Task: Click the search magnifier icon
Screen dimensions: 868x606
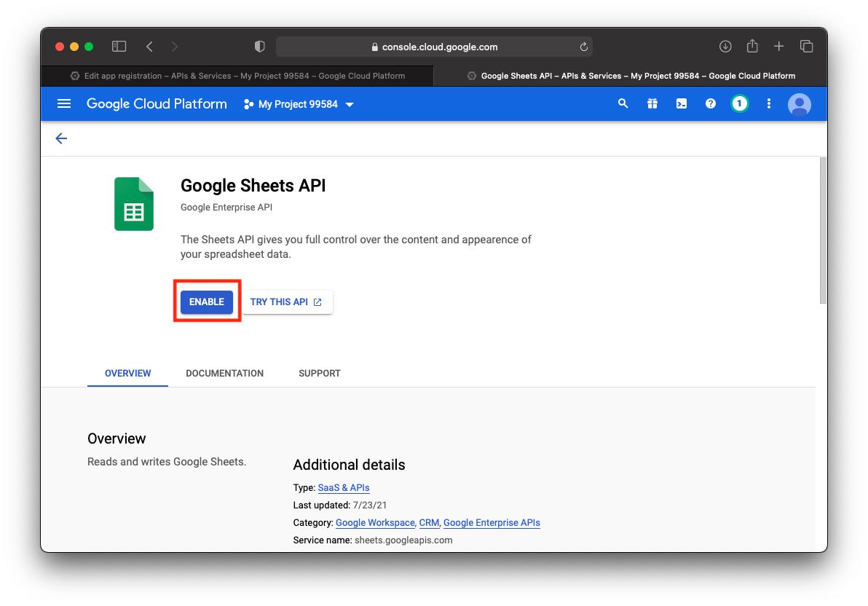Action: click(623, 103)
